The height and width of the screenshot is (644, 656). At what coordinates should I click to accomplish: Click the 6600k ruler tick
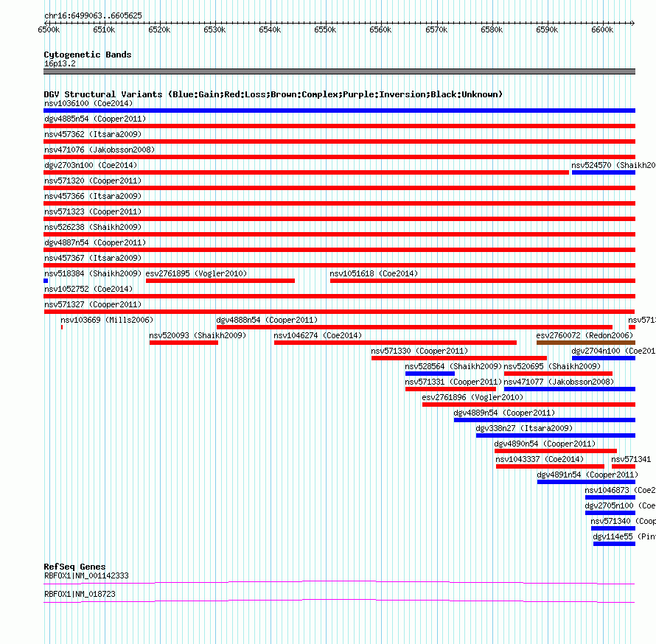602,29
